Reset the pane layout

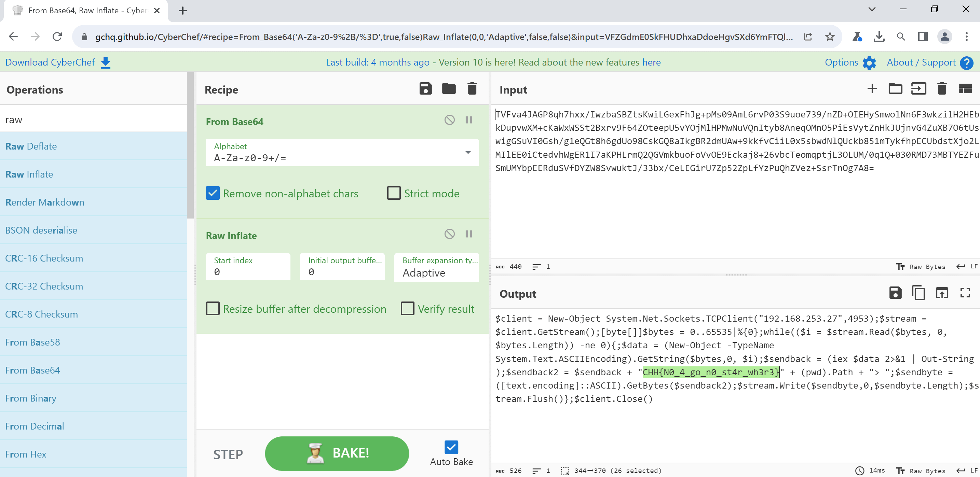tap(965, 89)
